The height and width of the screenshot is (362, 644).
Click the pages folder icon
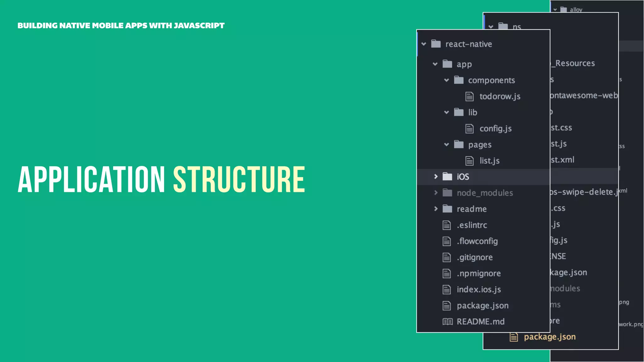click(x=459, y=144)
